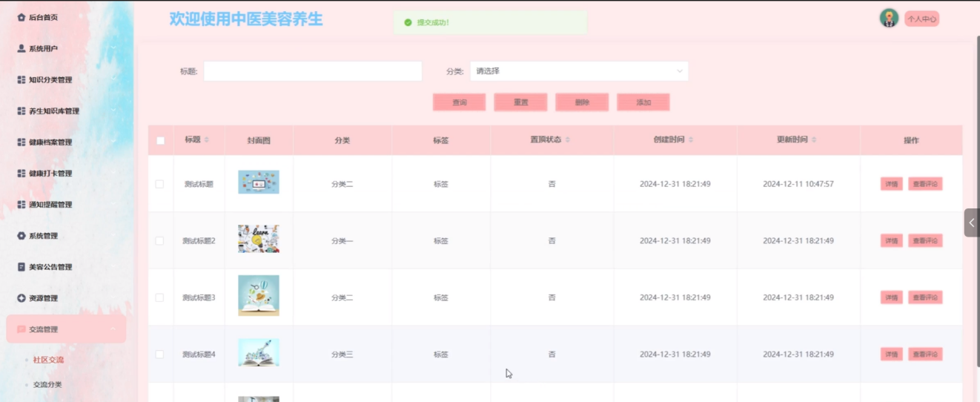Select 交流分类 submenu item
This screenshot has width=980, height=402.
click(47, 385)
